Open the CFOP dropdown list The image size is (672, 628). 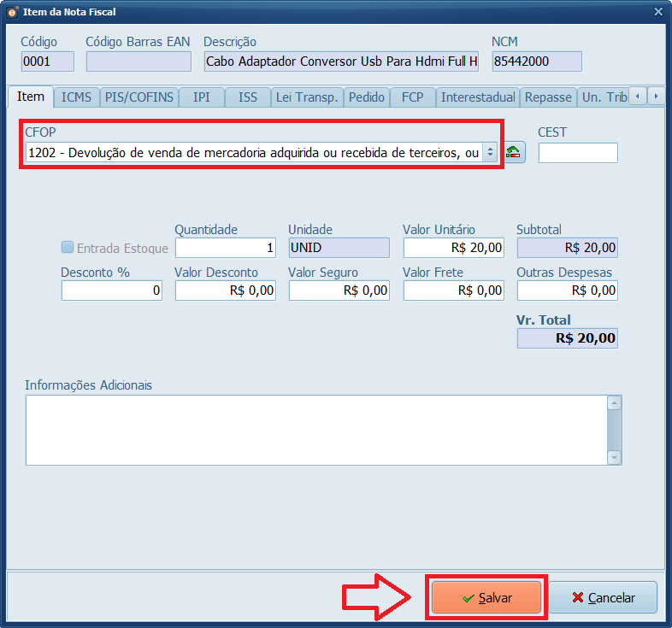(x=489, y=152)
